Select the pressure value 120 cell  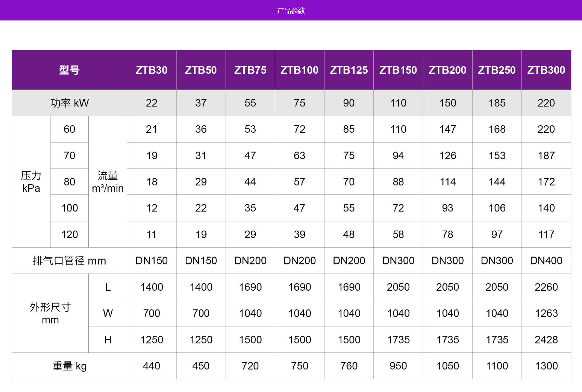point(69,234)
